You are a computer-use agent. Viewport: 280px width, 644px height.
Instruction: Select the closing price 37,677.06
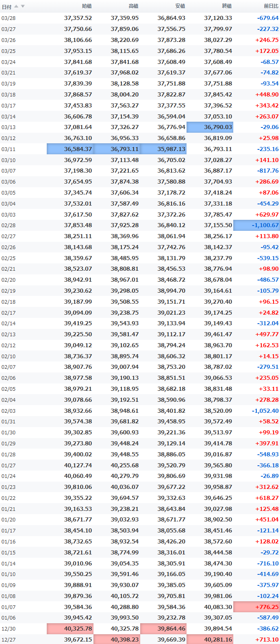click(x=218, y=72)
